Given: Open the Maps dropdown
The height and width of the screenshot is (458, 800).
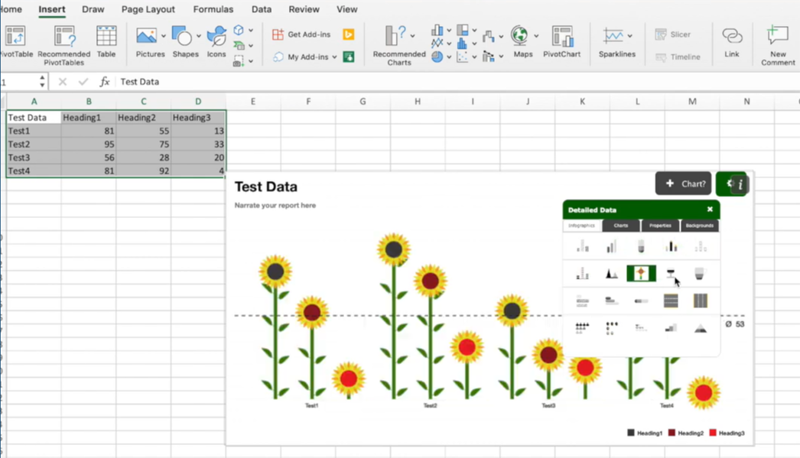Looking at the screenshot, I should [x=537, y=36].
